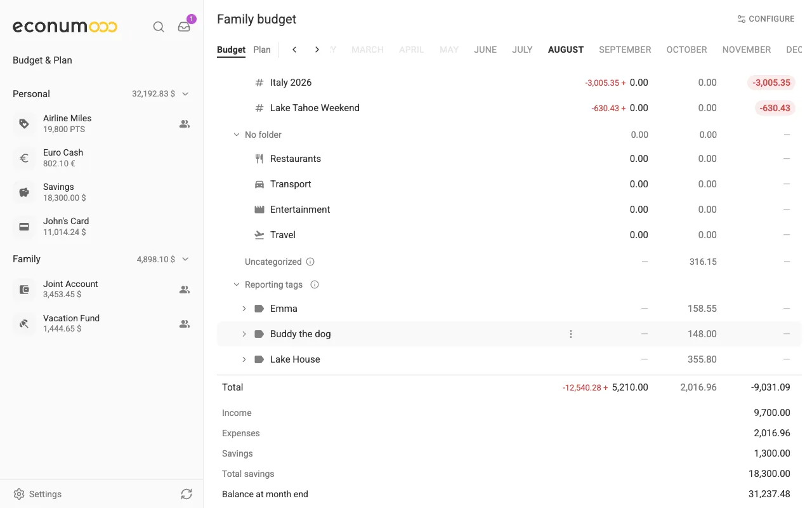The width and height of the screenshot is (812, 508).
Task: Open Budget & Plan in sidebar
Action: pos(43,60)
